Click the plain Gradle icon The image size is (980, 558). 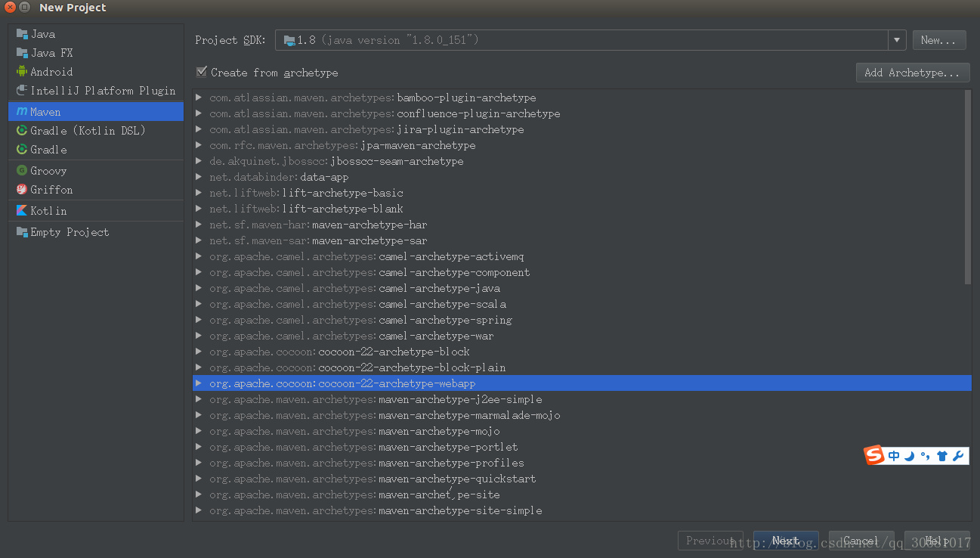point(22,150)
